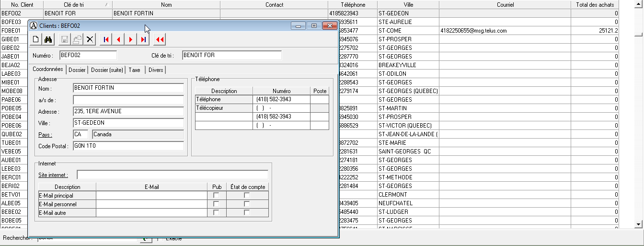Image resolution: width=644 pixels, height=246 pixels.
Task: Click the Télécopieur number cell
Action: click(x=281, y=108)
